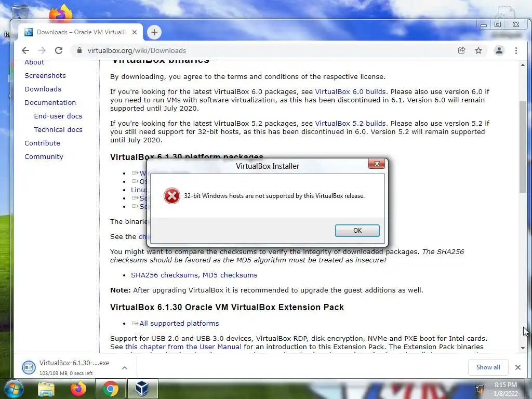532x399 pixels.
Task: Open this chapter from the User Manual link
Action: tap(183, 347)
